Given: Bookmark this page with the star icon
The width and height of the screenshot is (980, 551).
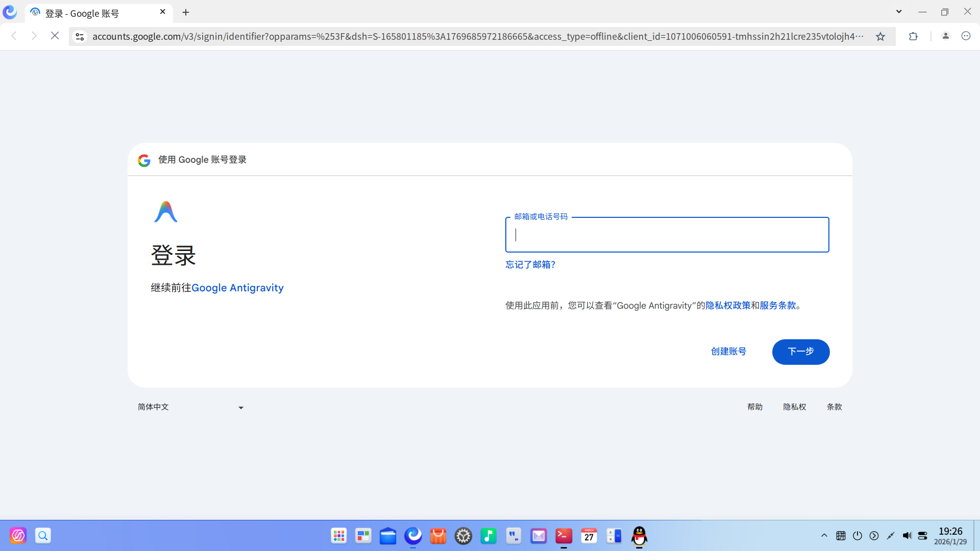Looking at the screenshot, I should 880,36.
